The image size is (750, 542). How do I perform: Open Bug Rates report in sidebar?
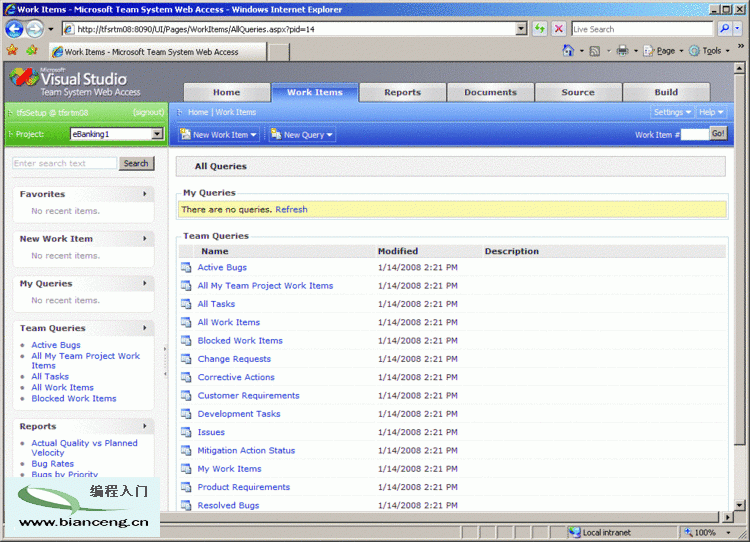53,464
